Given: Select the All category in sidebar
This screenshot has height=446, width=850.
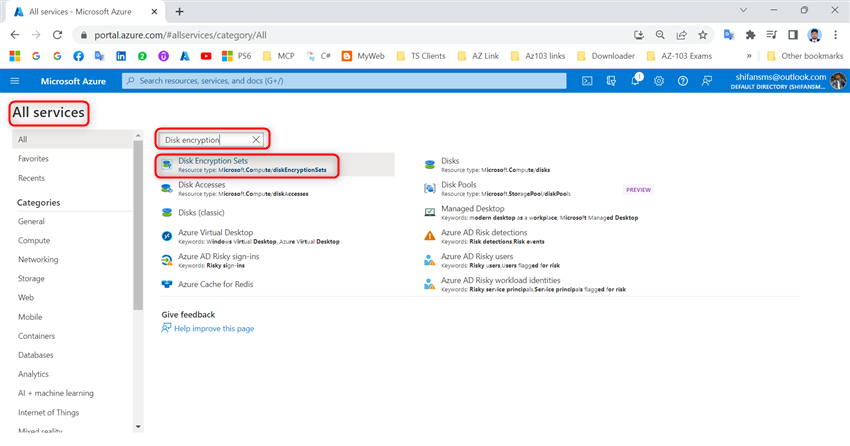Looking at the screenshot, I should click(72, 139).
